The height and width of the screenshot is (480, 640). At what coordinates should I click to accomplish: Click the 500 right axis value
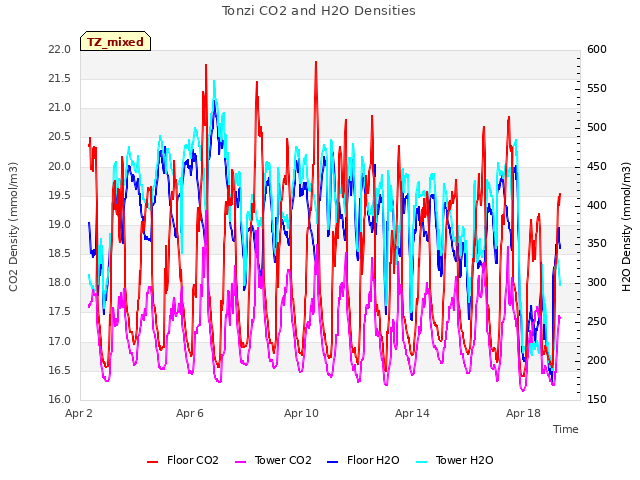[597, 128]
